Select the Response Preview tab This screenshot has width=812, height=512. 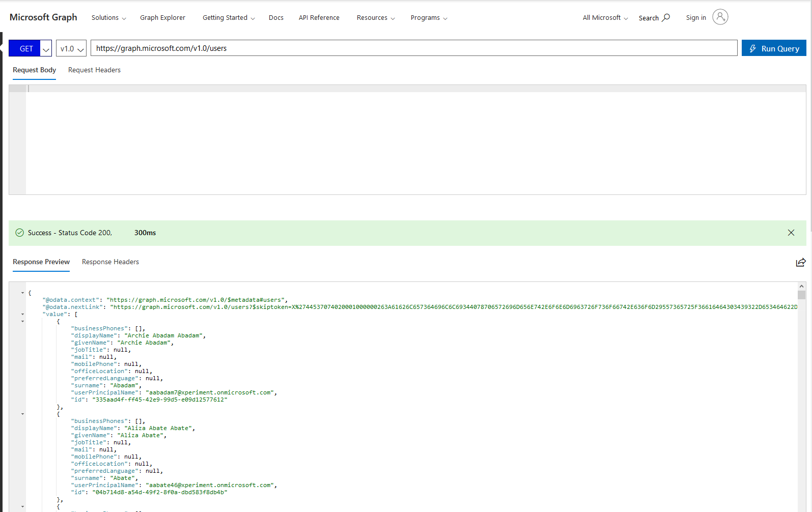click(41, 262)
